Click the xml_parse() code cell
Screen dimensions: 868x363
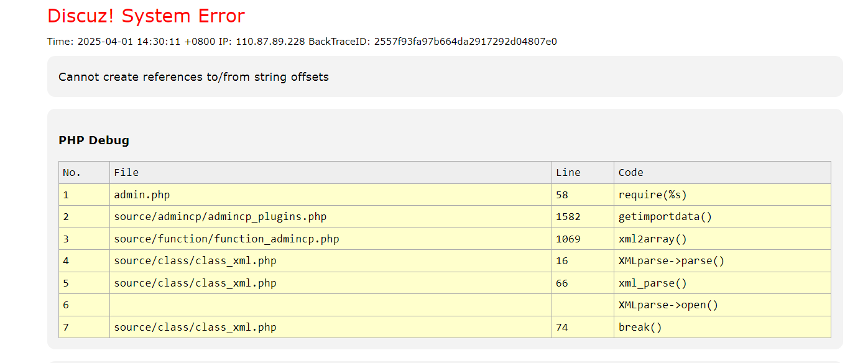pos(723,283)
